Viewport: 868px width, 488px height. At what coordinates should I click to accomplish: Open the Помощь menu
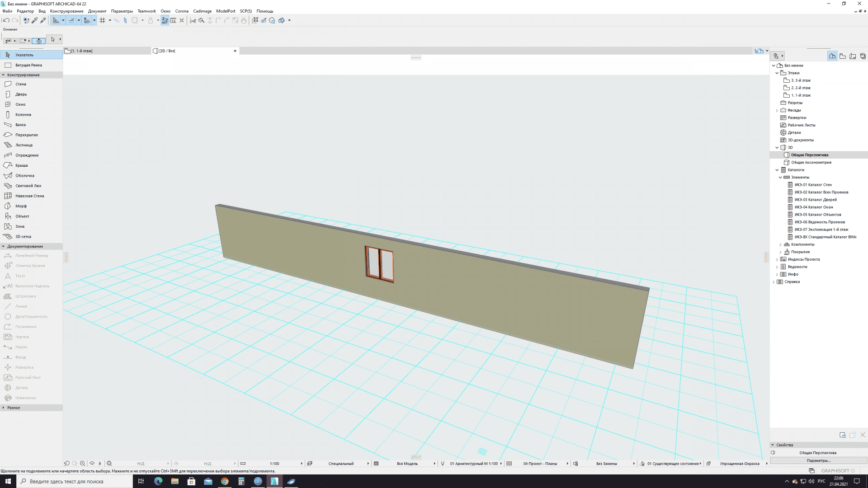(265, 11)
